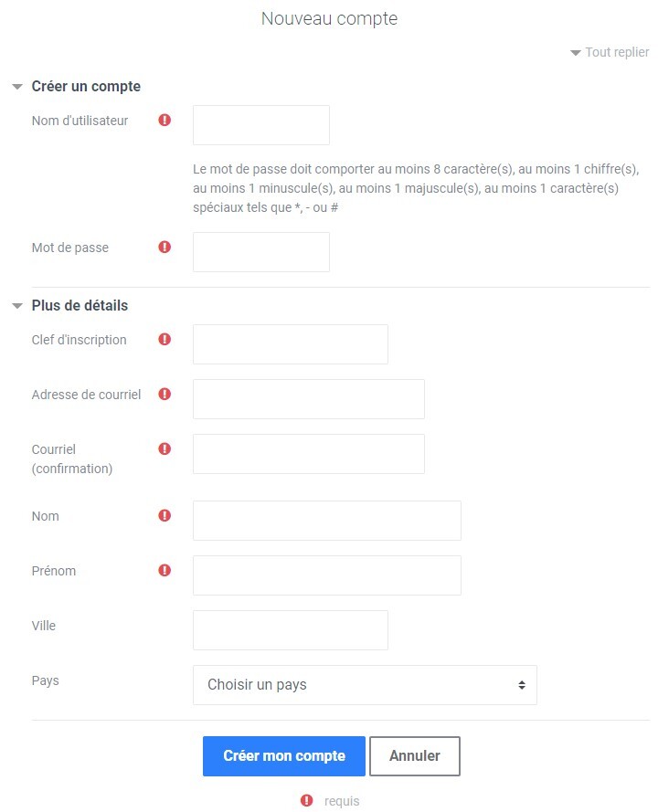
Task: Click Tout replier to collapse all
Action: coord(610,52)
